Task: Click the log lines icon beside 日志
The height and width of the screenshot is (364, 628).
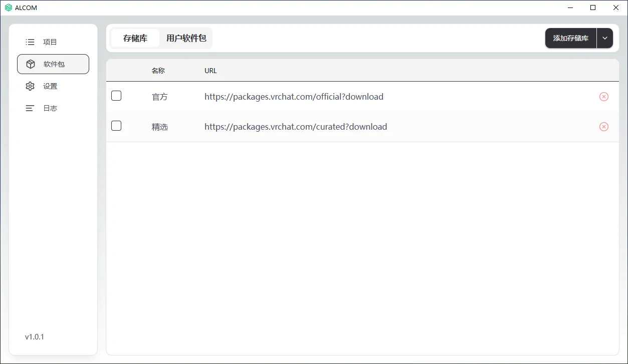Action: click(30, 108)
